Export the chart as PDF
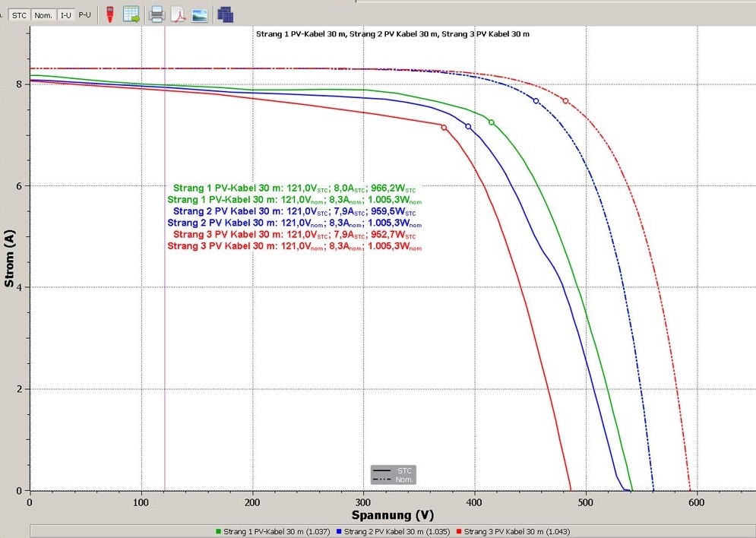756x538 pixels. coord(179,14)
